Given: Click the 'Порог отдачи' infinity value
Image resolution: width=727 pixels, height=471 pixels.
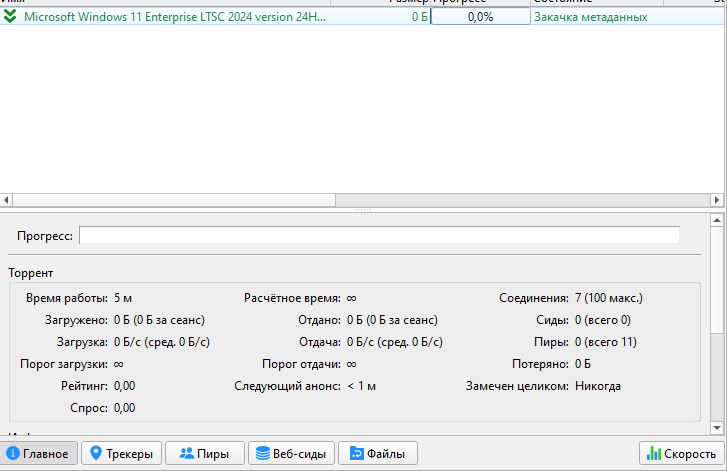Looking at the screenshot, I should coord(352,364).
